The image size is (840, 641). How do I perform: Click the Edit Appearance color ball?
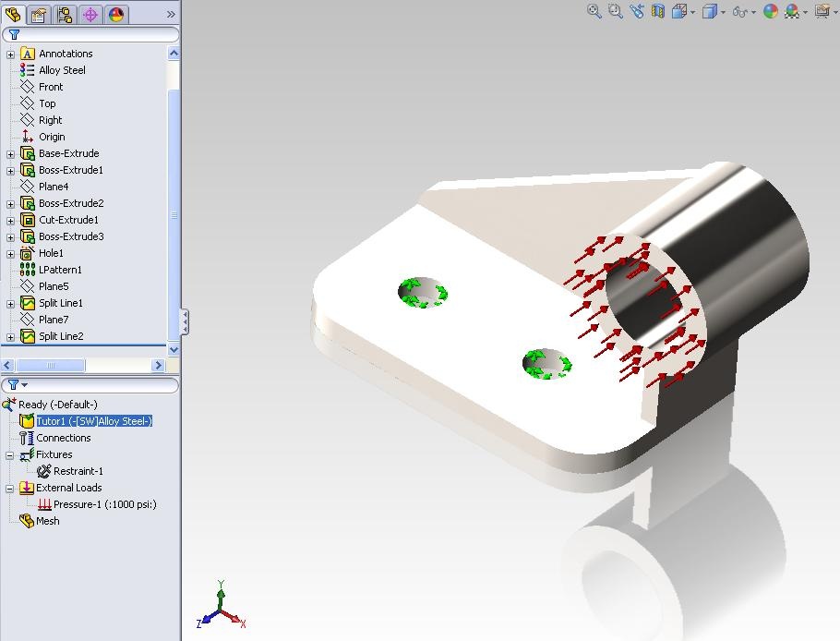pyautogui.click(x=771, y=11)
